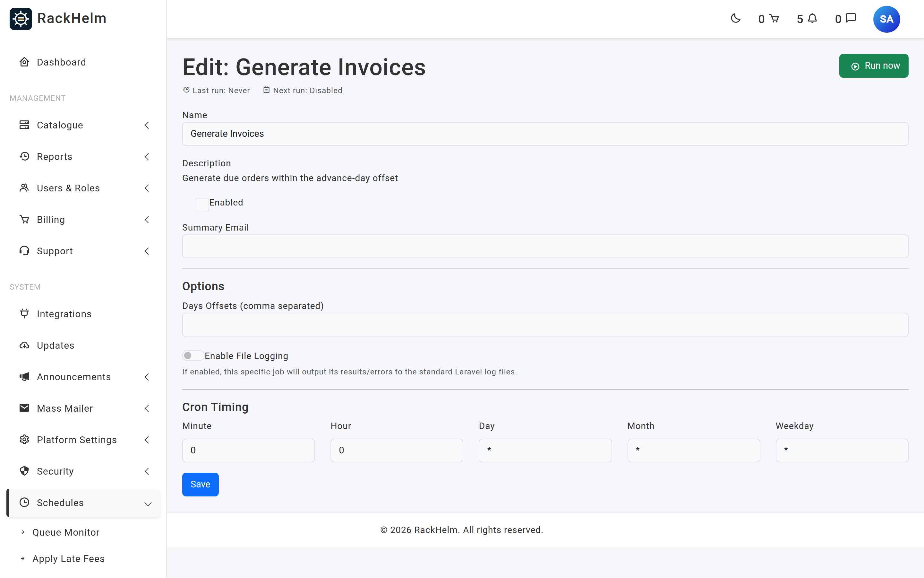This screenshot has height=578, width=924.
Task: Click the RackHelm logo icon
Action: tap(21, 19)
